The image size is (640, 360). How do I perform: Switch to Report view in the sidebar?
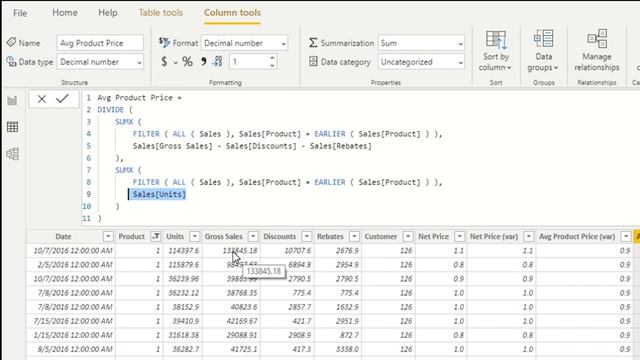[x=12, y=100]
